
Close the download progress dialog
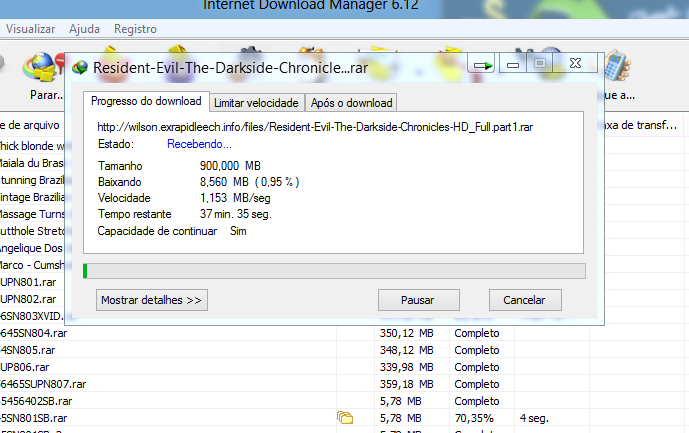click(x=575, y=63)
